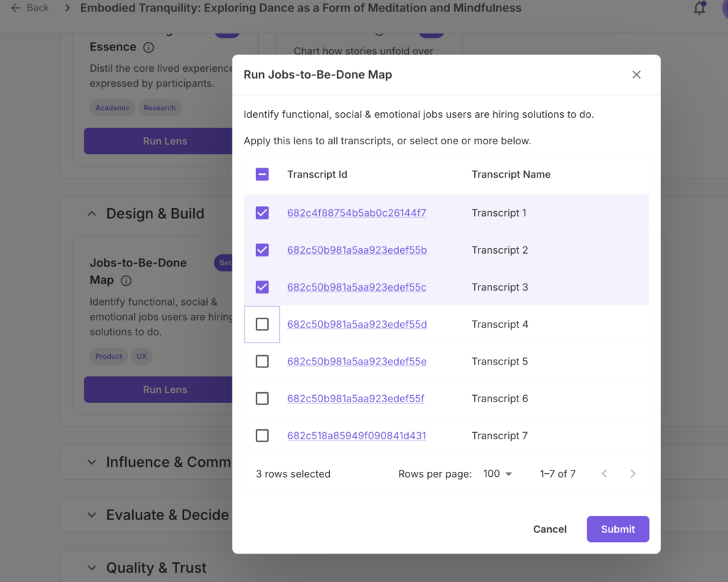Image resolution: width=728 pixels, height=582 pixels.
Task: Toggle the select-all header checkbox
Action: click(262, 174)
